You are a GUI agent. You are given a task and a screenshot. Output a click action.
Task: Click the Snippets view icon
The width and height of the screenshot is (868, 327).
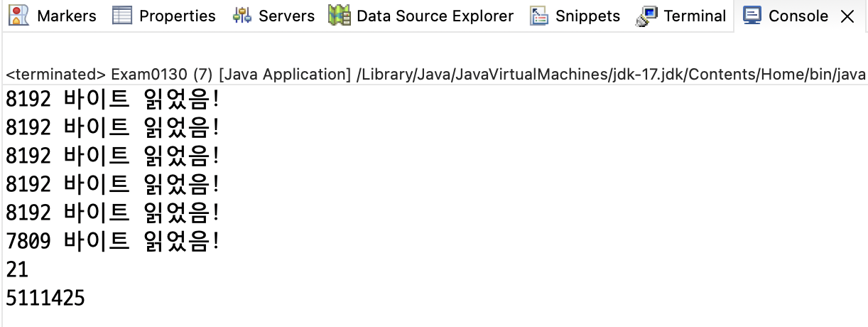(x=539, y=15)
